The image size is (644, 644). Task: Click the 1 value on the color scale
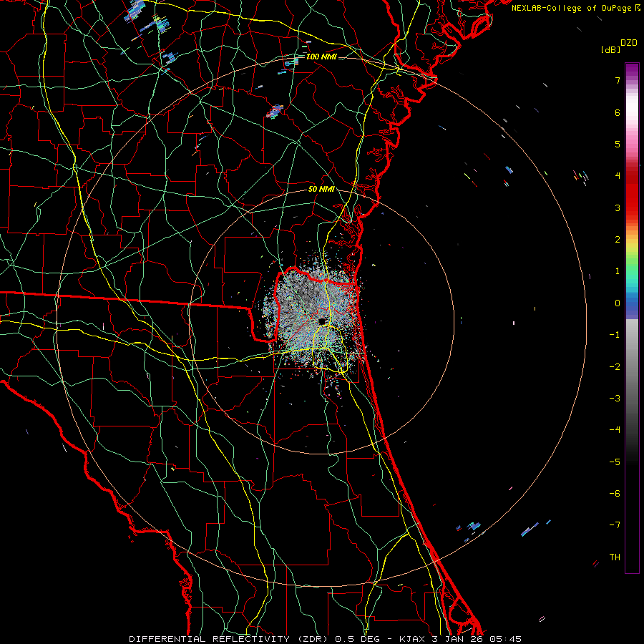point(618,271)
